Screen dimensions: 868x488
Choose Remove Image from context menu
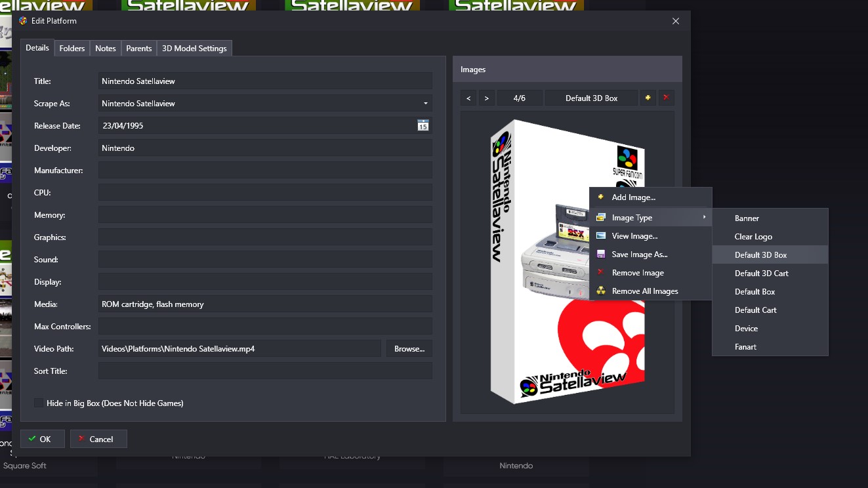point(650,272)
